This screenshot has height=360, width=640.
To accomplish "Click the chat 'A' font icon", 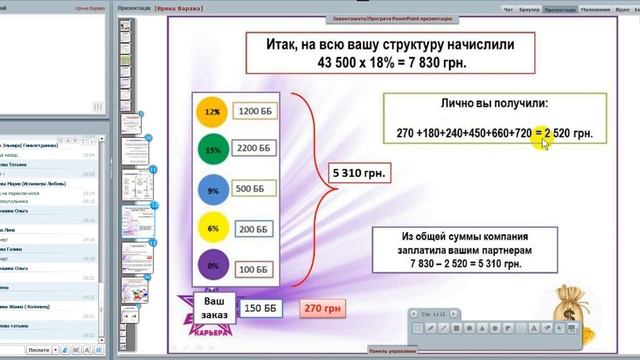I will click(x=88, y=350).
